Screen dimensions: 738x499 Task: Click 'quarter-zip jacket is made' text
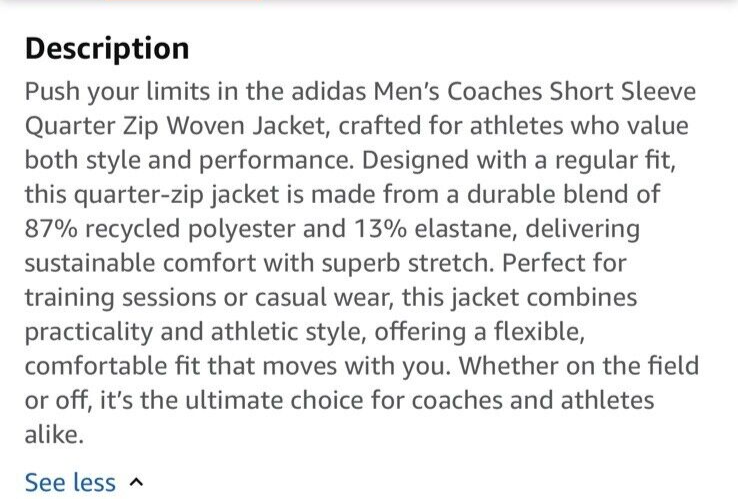pos(225,195)
